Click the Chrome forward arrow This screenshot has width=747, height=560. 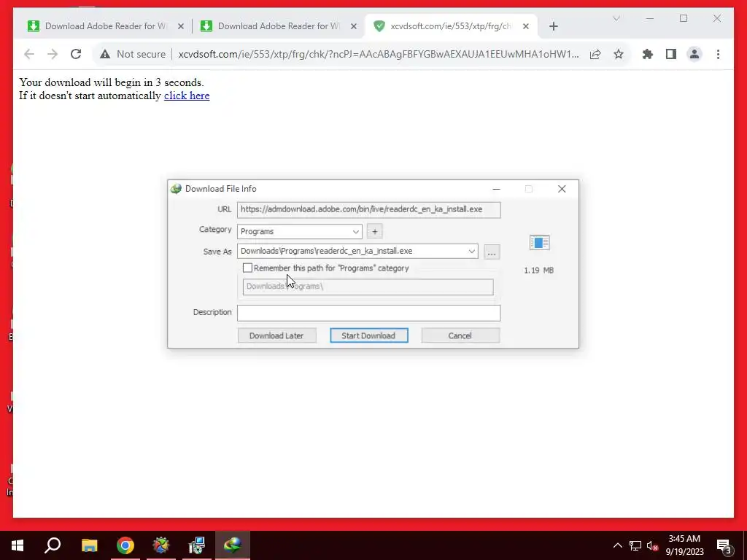[x=53, y=54]
